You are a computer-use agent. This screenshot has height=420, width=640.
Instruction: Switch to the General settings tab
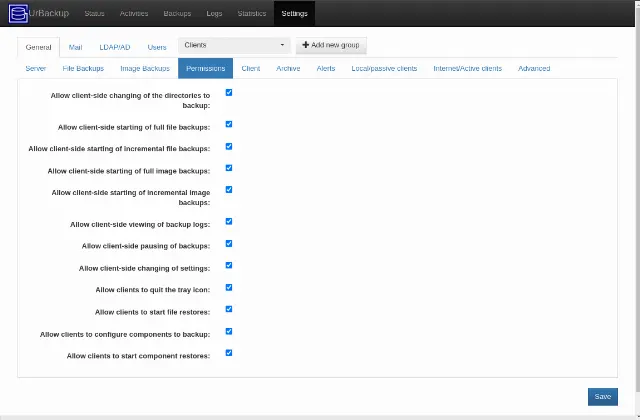[38, 47]
